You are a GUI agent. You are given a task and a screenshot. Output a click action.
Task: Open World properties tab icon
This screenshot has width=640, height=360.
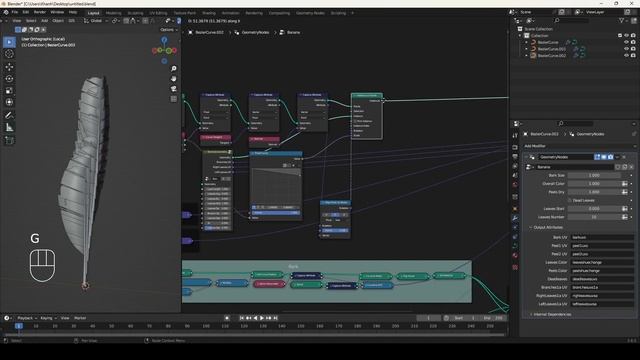(x=515, y=184)
